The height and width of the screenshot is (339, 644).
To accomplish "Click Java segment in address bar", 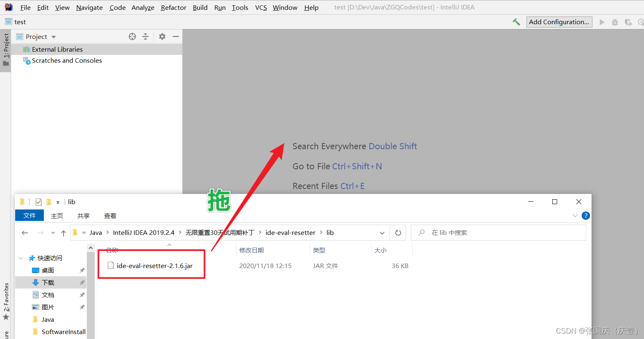I will (x=96, y=232).
